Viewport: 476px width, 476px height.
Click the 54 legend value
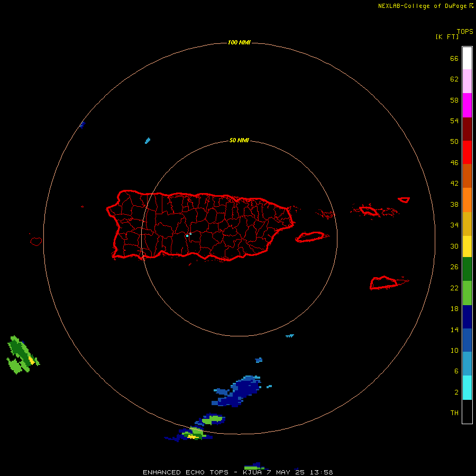454,121
